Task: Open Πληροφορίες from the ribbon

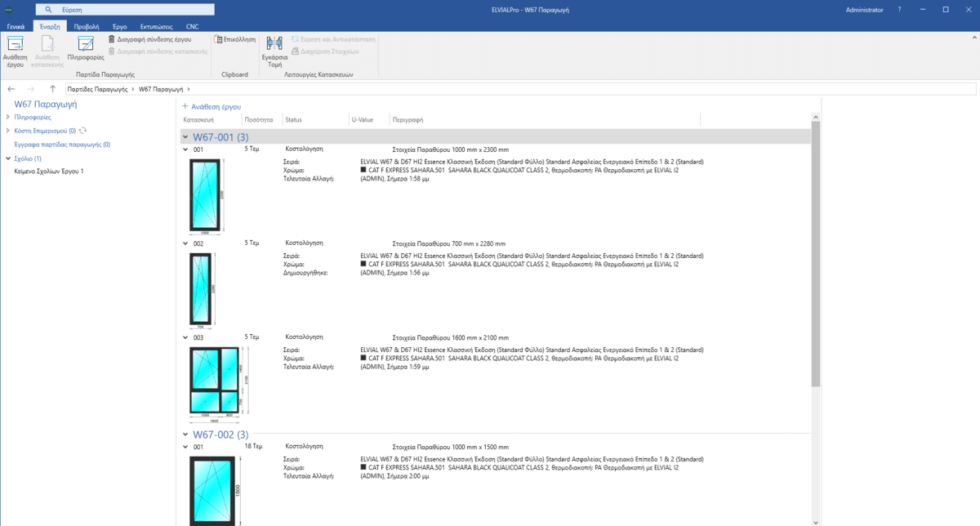Action: (x=85, y=45)
